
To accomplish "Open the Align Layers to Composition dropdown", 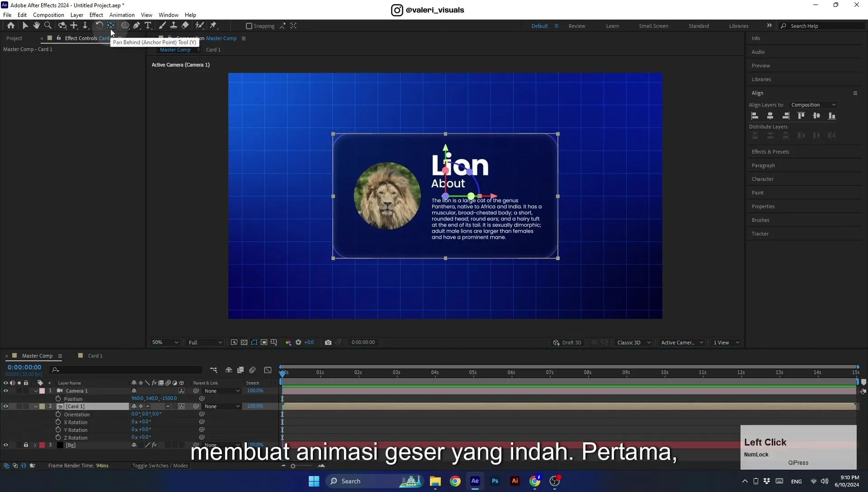I will [813, 105].
